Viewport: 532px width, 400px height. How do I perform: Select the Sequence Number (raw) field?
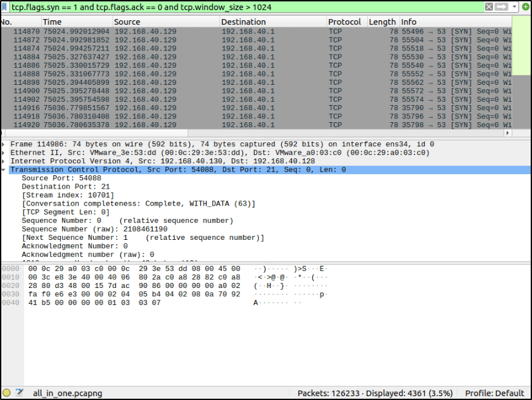click(94, 229)
